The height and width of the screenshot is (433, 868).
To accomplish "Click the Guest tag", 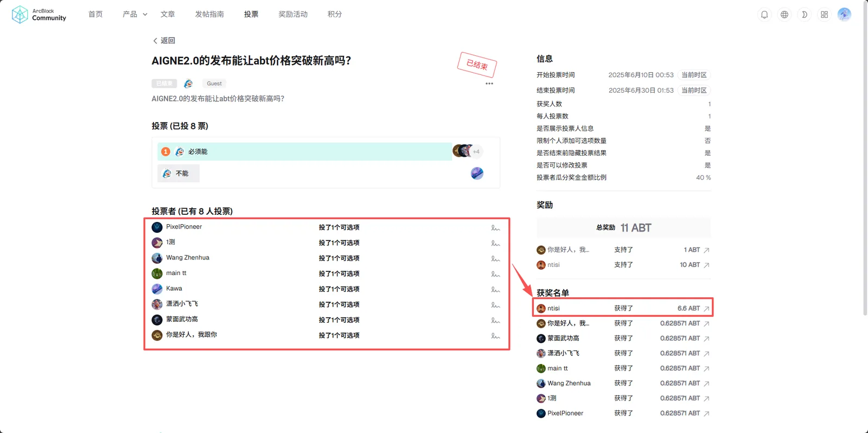I will [214, 84].
